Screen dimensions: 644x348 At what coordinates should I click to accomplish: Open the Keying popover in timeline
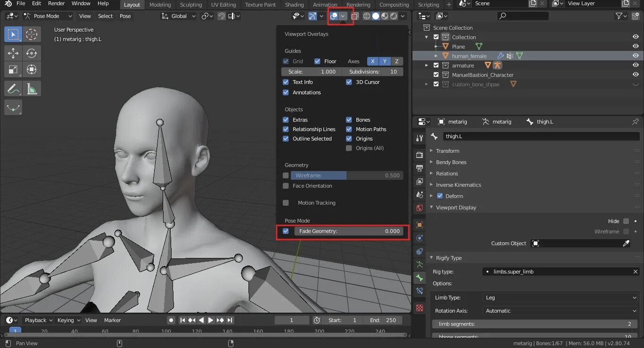[68, 320]
